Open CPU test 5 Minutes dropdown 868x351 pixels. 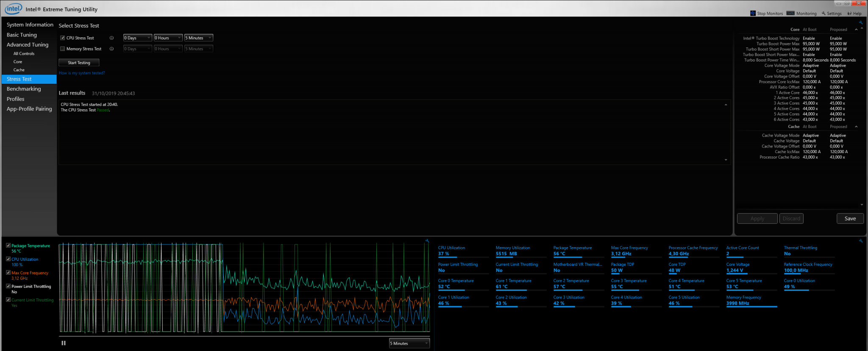[198, 38]
